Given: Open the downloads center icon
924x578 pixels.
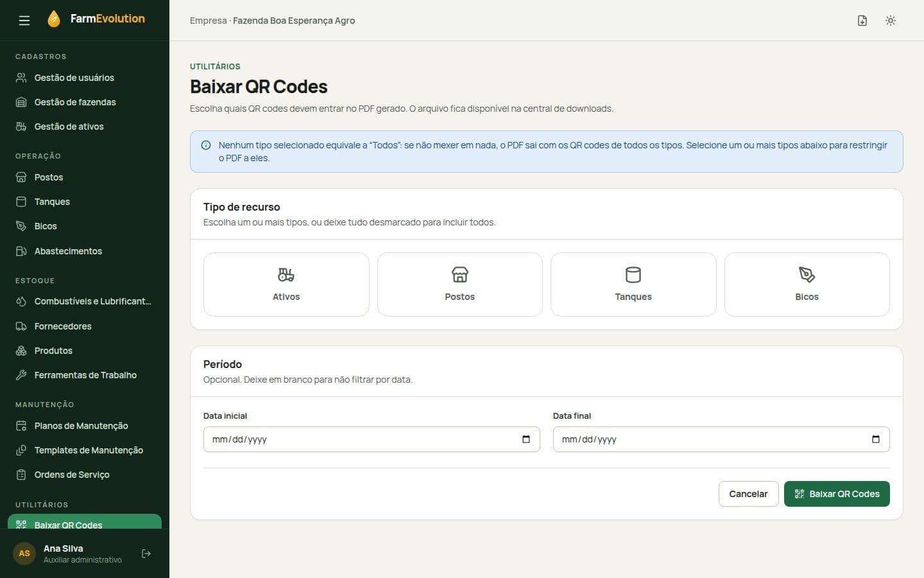Looking at the screenshot, I should click(x=862, y=21).
